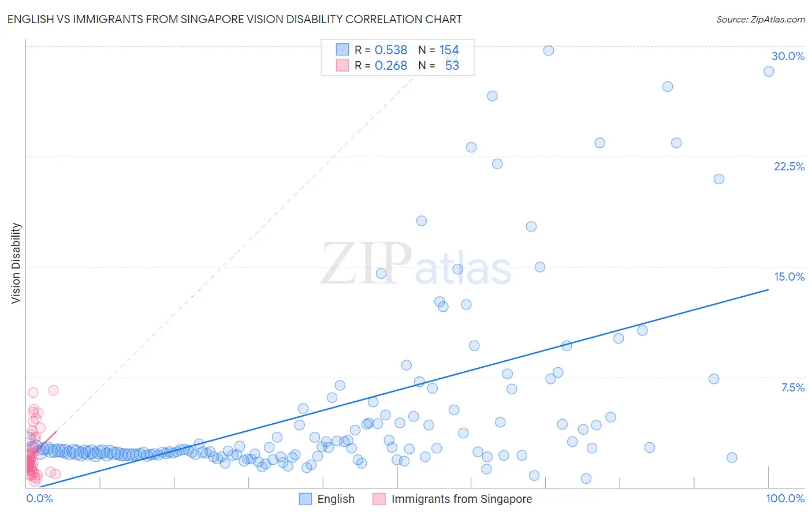Click the blue English legend swatch at bottom

coord(306,499)
